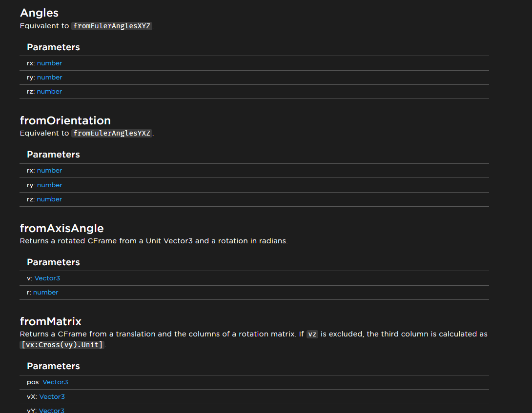Click the fromEulerAnglesXYZ inline code
Viewport: 532px width, 413px height.
[x=112, y=26]
